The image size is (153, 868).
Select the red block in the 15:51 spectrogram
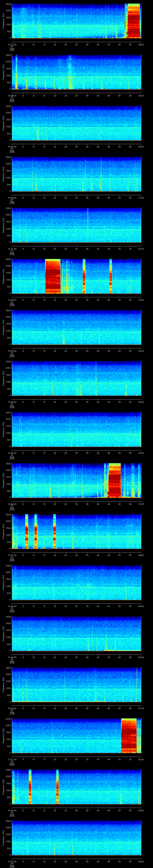pyautogui.click(x=129, y=736)
